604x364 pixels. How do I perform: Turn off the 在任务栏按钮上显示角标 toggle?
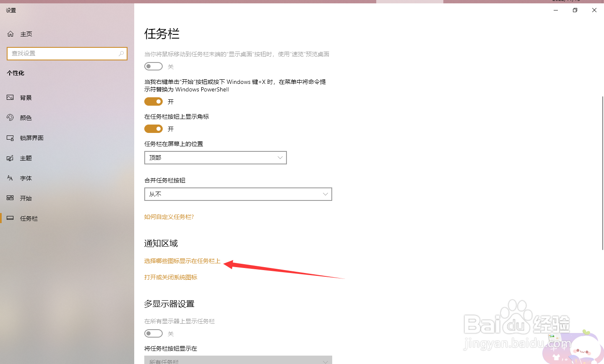point(153,128)
